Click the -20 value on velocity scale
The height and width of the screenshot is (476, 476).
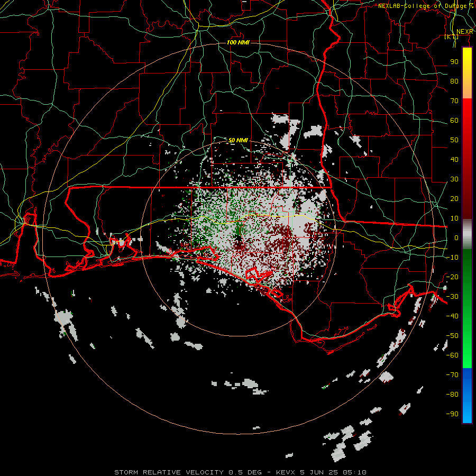point(452,277)
